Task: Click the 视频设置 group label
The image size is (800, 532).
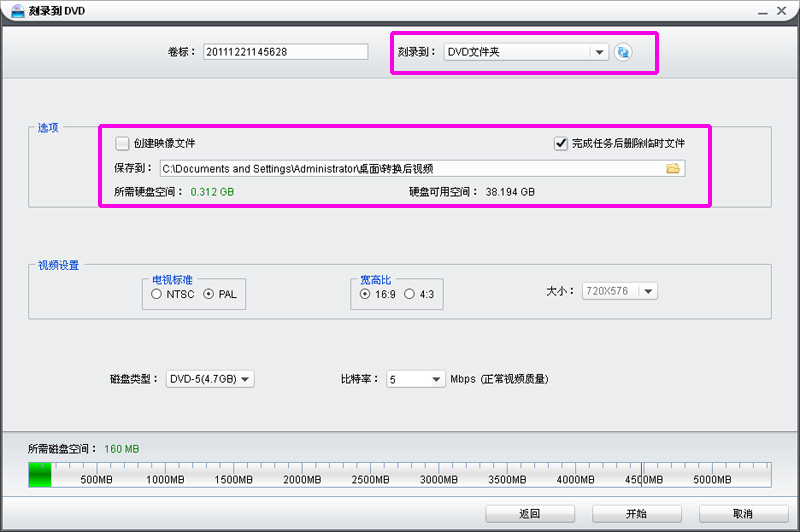Action: (x=58, y=265)
